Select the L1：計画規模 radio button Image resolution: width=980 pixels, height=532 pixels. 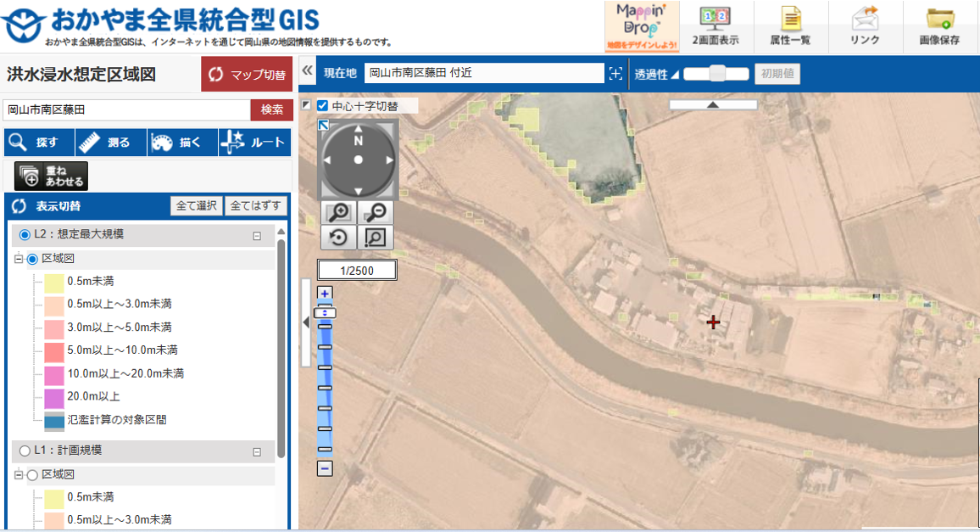coord(25,451)
